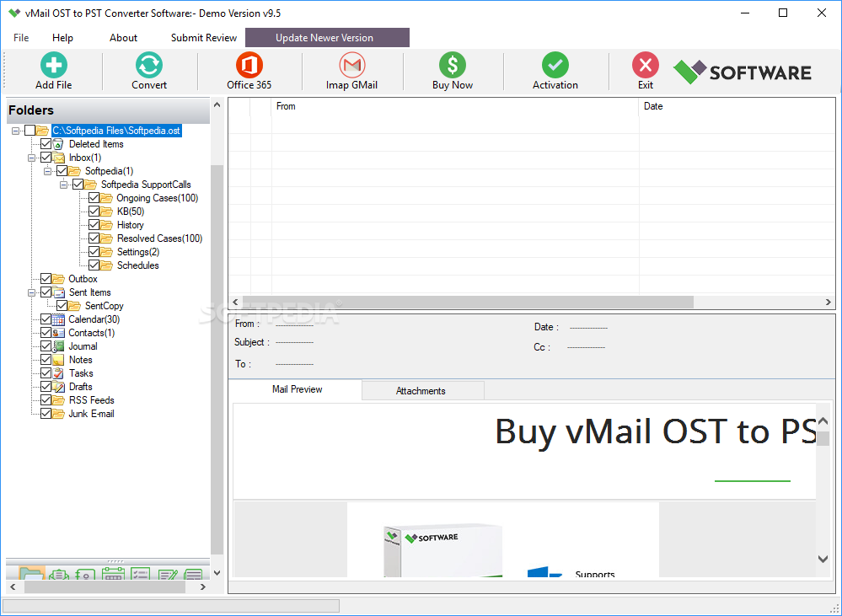Click the Folders panel scroll-down arrow
This screenshot has width=842, height=616.
(217, 573)
